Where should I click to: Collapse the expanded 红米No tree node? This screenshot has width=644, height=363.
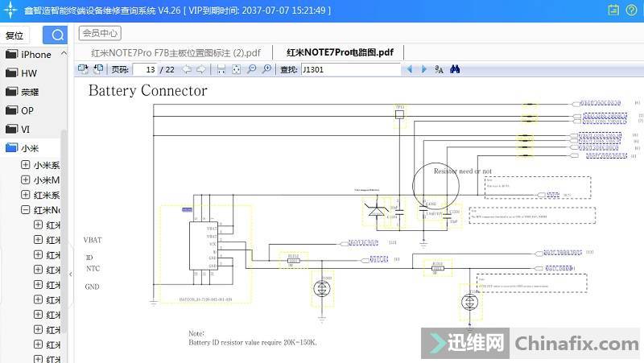click(26, 210)
